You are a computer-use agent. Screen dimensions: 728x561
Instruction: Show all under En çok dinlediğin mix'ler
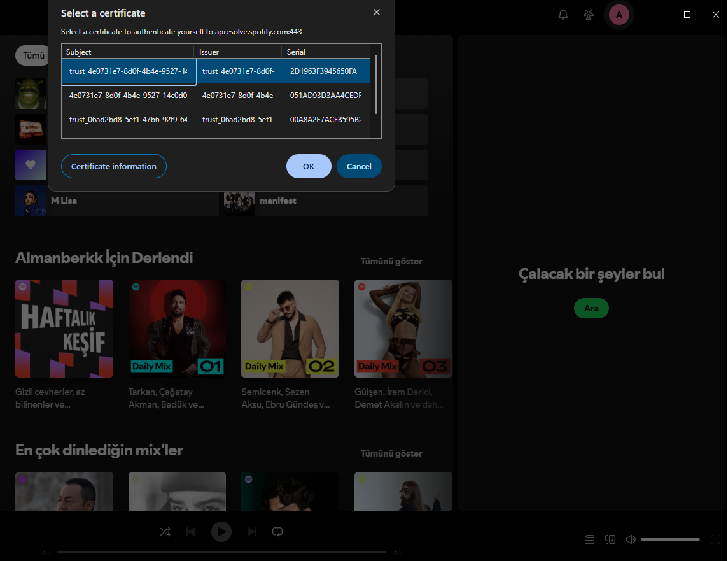[x=391, y=454]
